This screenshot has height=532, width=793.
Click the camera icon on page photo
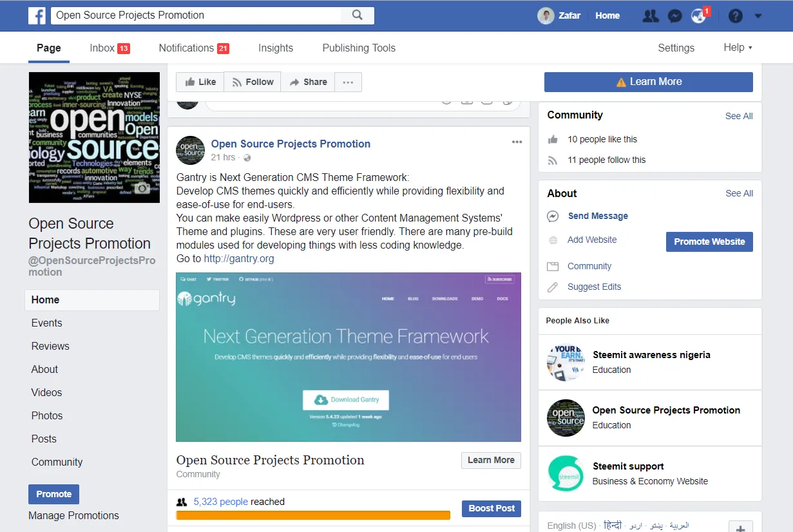coord(142,188)
